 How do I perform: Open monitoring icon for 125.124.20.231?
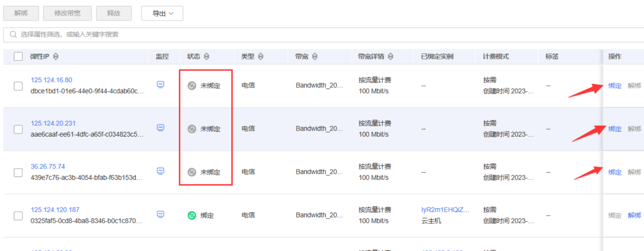pos(161,127)
